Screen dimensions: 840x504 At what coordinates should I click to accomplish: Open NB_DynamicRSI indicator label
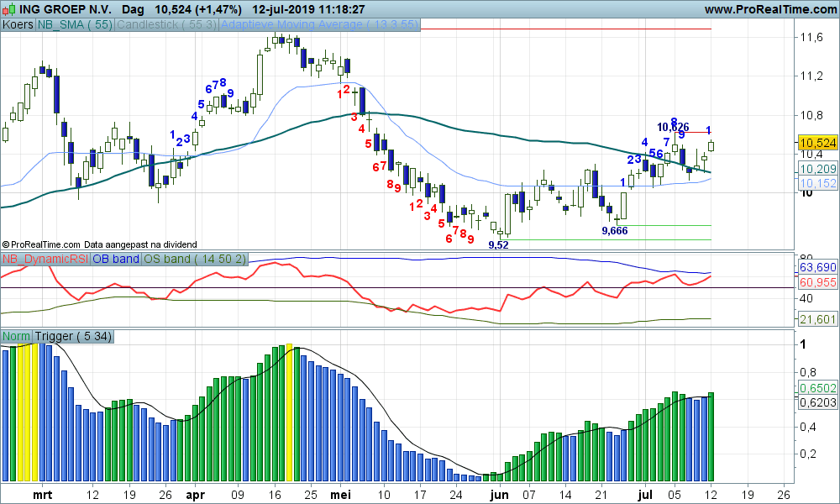point(45,260)
